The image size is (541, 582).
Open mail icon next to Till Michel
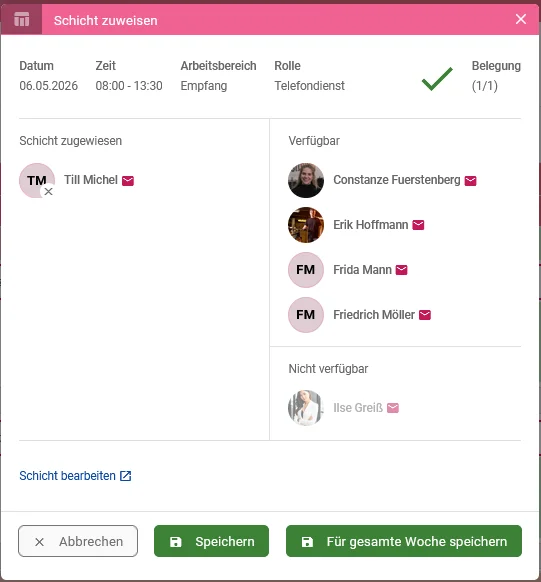[x=128, y=181]
